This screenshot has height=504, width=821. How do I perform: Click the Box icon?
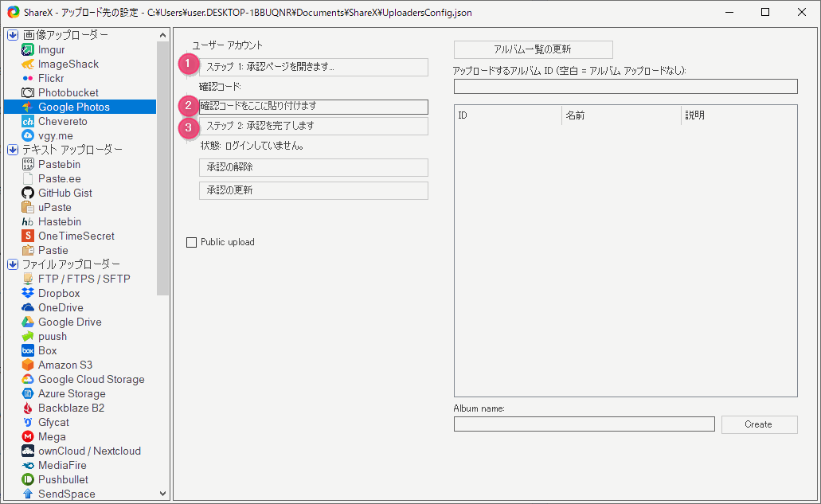click(x=28, y=350)
